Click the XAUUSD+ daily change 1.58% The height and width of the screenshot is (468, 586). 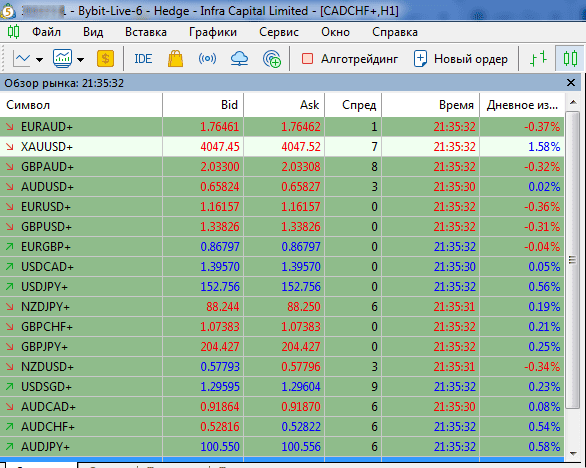[544, 147]
